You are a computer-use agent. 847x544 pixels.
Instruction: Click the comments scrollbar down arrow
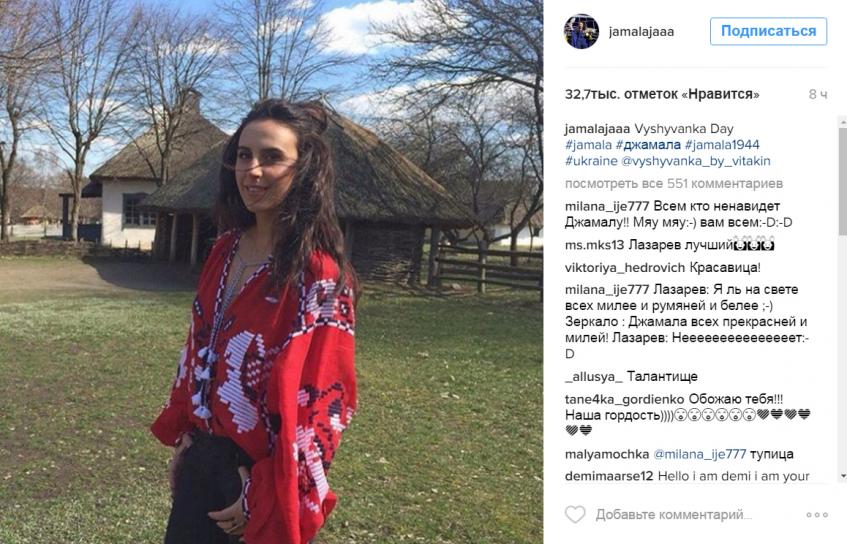842,476
